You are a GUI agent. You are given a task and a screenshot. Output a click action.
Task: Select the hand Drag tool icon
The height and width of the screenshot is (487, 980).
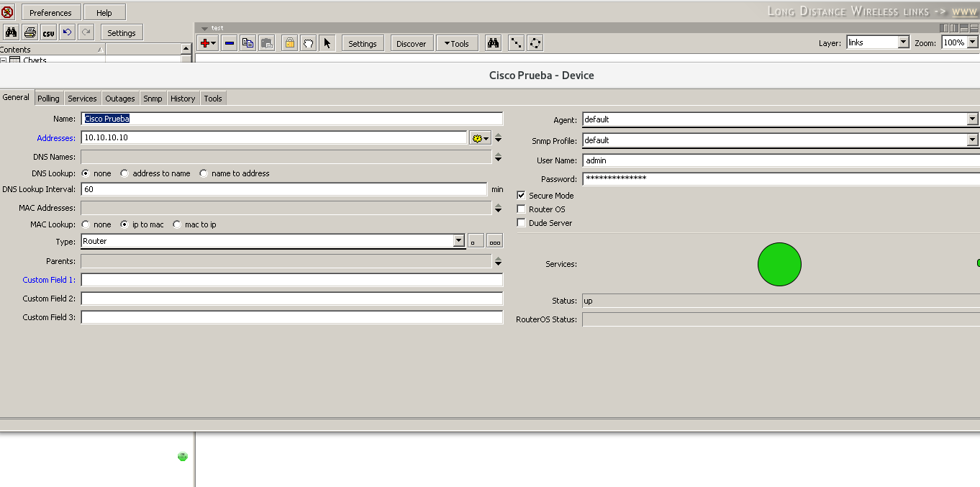(x=308, y=43)
